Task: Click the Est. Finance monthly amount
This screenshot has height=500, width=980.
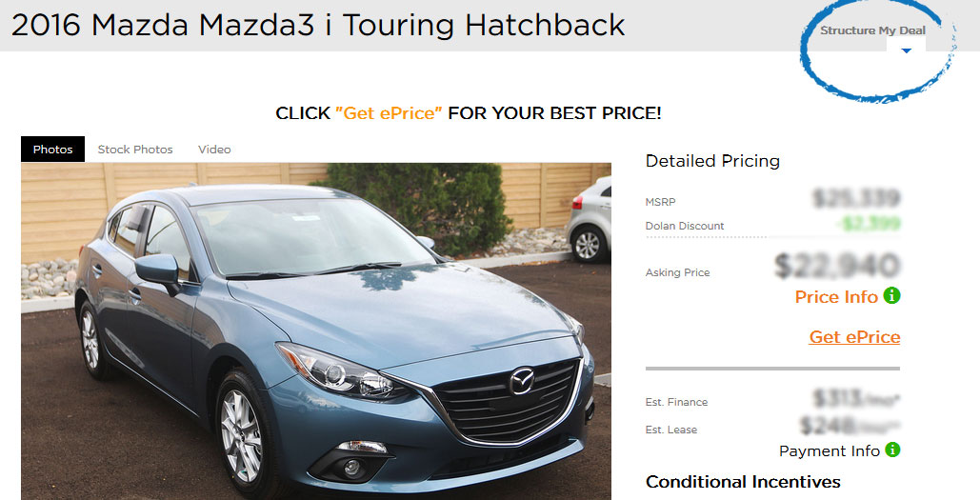Action: coord(856,397)
